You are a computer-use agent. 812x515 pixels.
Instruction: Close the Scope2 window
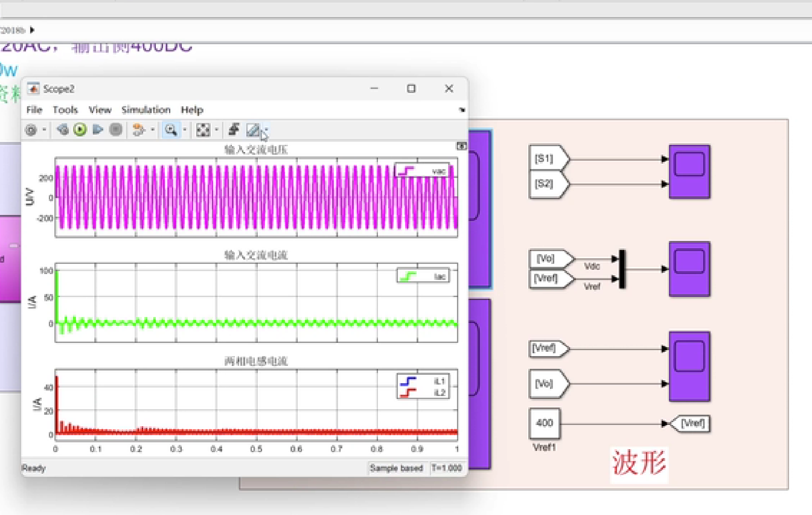tap(449, 88)
